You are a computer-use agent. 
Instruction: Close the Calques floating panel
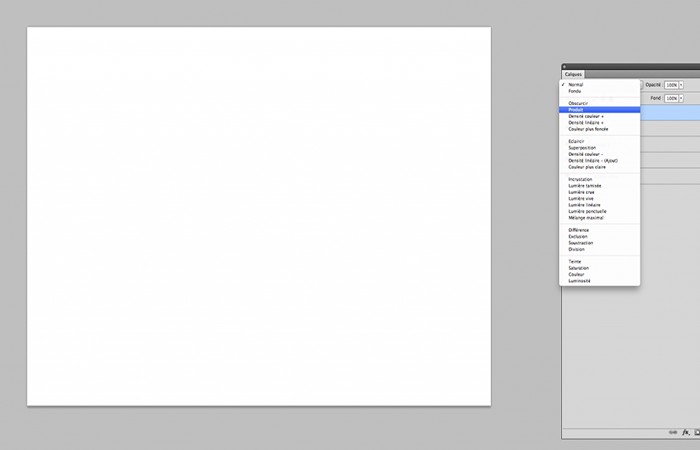[564, 67]
